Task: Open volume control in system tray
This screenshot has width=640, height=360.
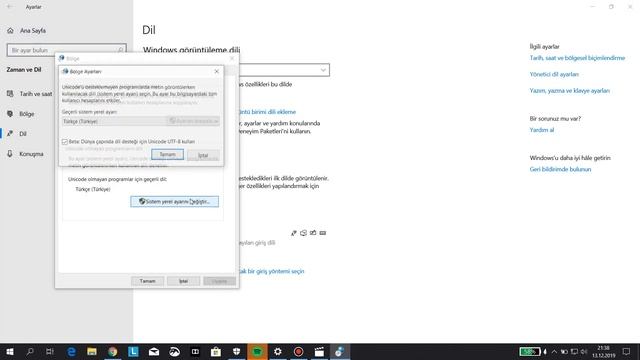Action: click(584, 351)
